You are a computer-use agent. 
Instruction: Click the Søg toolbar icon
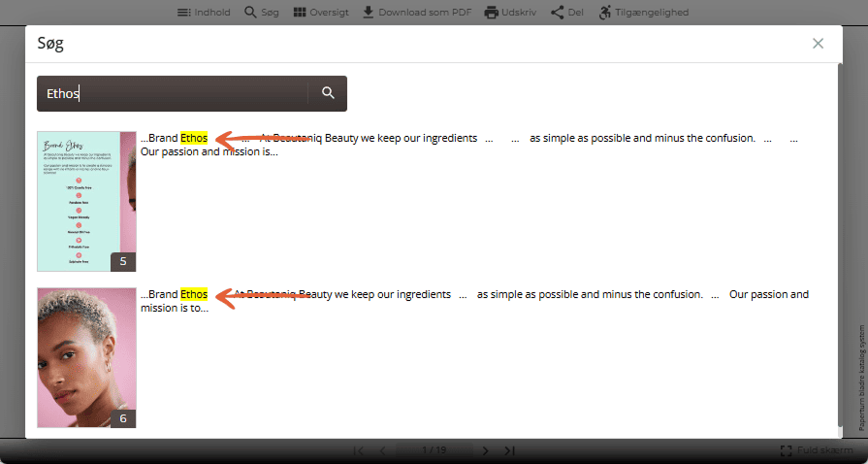tap(261, 13)
